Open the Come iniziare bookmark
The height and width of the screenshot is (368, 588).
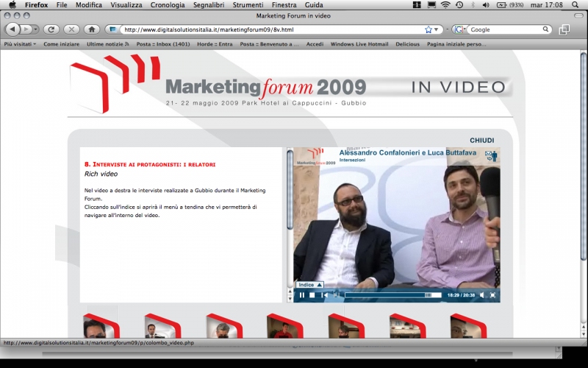pos(62,44)
